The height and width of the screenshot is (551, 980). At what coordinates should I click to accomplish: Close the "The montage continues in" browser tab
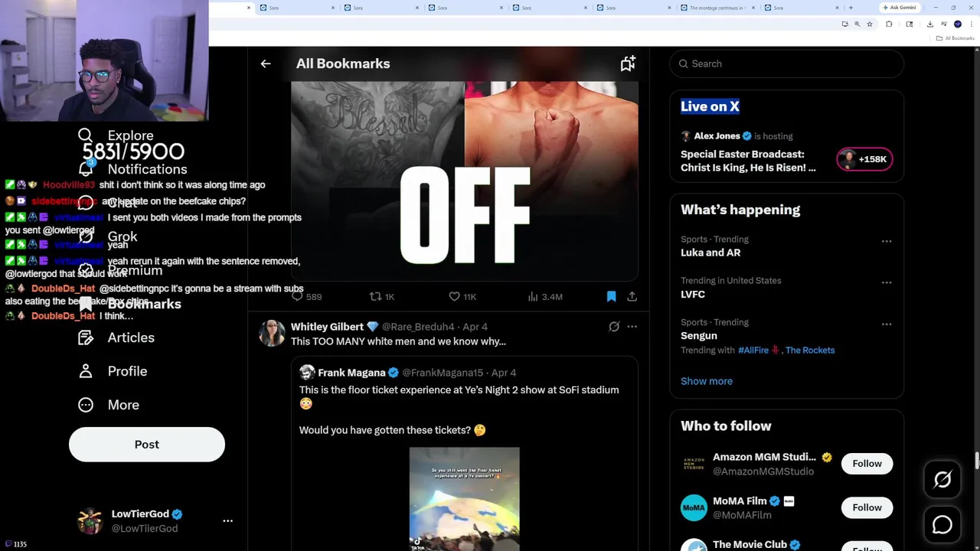click(754, 8)
